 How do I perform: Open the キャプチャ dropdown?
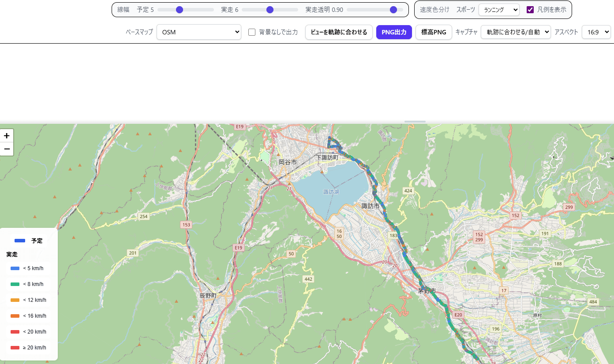[516, 32]
